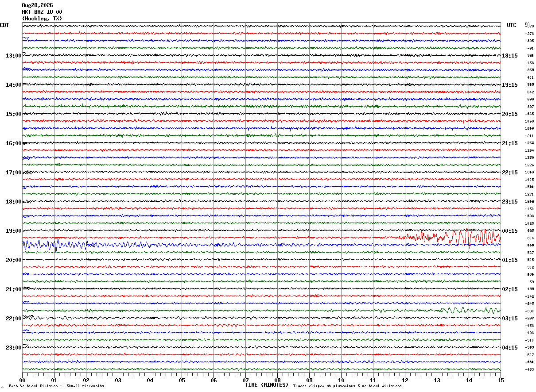Click the 18:15 UTC time label
Viewport: 536px width, 392px height.
tap(510, 56)
